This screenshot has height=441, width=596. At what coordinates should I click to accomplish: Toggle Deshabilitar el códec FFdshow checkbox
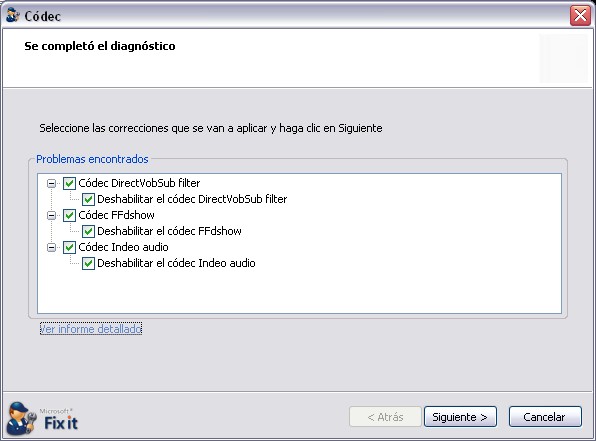[x=88, y=231]
